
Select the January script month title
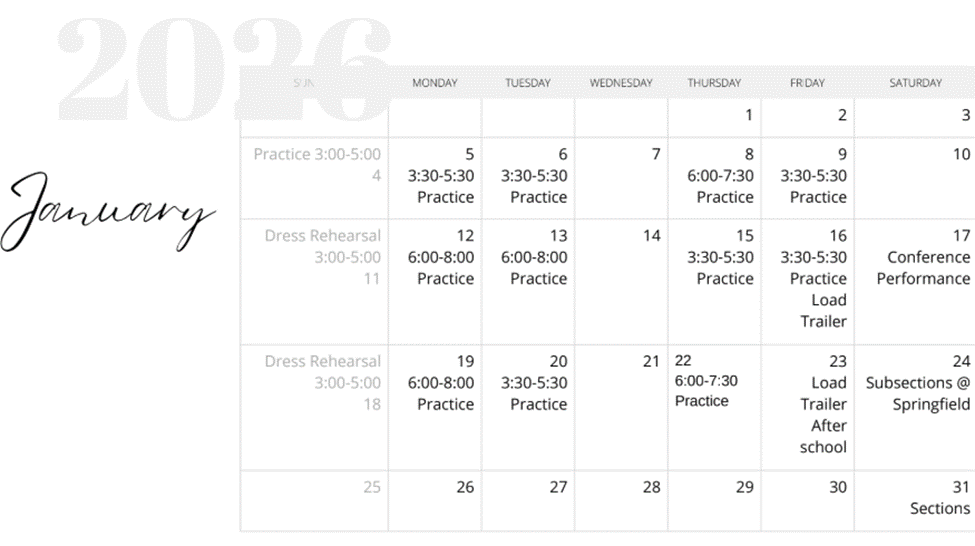[112, 214]
